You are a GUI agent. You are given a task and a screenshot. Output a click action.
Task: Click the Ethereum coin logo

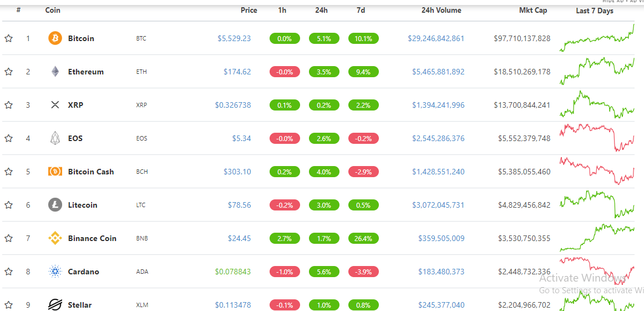click(x=55, y=72)
